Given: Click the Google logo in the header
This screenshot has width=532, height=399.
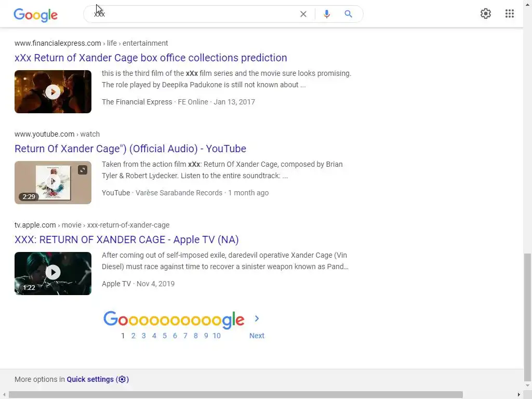Looking at the screenshot, I should (36, 15).
